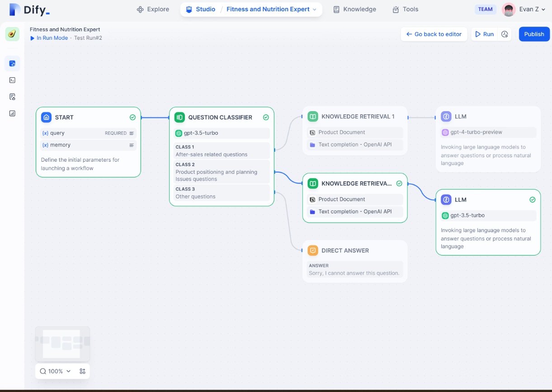Click the workflow minimap thumbnail
552x392 pixels.
pyautogui.click(x=62, y=344)
